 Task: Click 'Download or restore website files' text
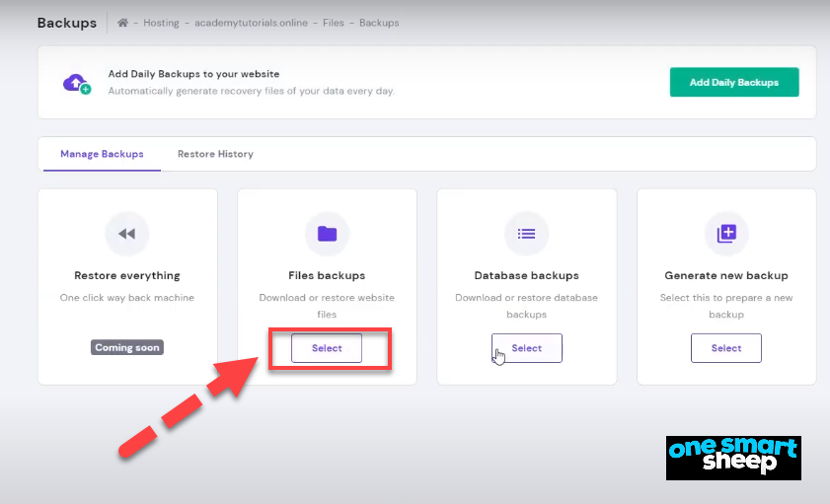[x=327, y=306]
